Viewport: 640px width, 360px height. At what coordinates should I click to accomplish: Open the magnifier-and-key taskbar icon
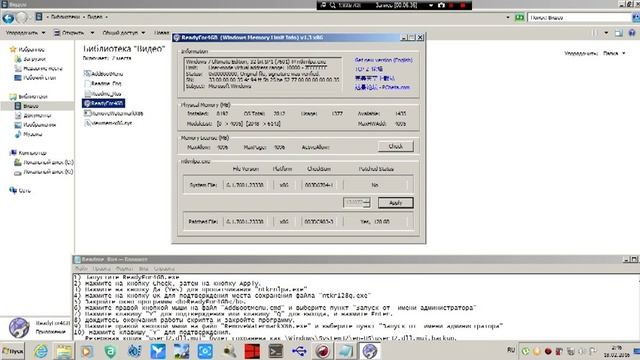pyautogui.click(x=229, y=351)
